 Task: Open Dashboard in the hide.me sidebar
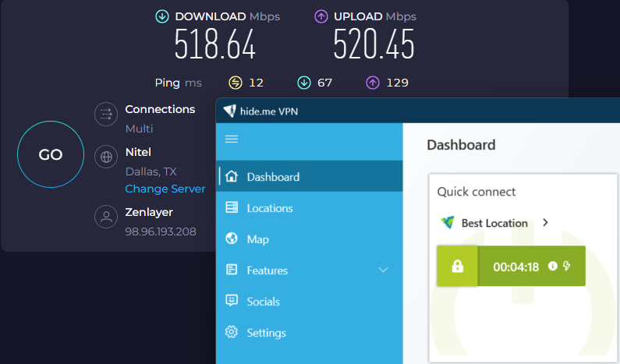309,176
